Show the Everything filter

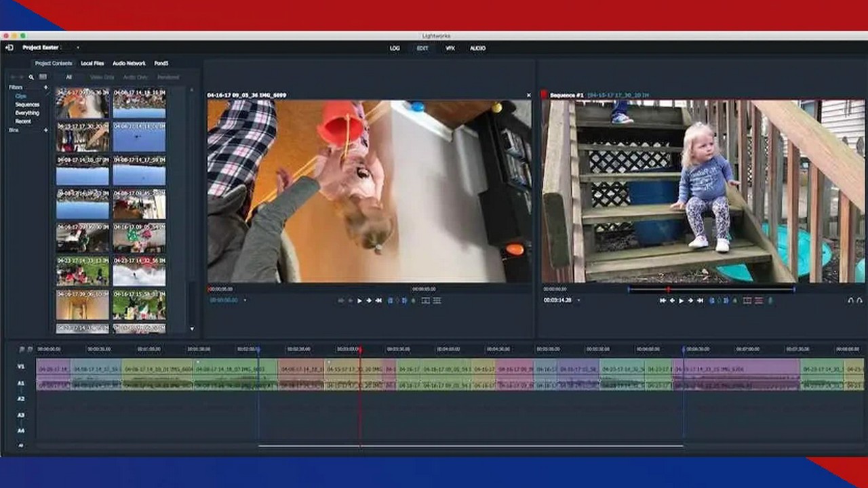(x=27, y=113)
